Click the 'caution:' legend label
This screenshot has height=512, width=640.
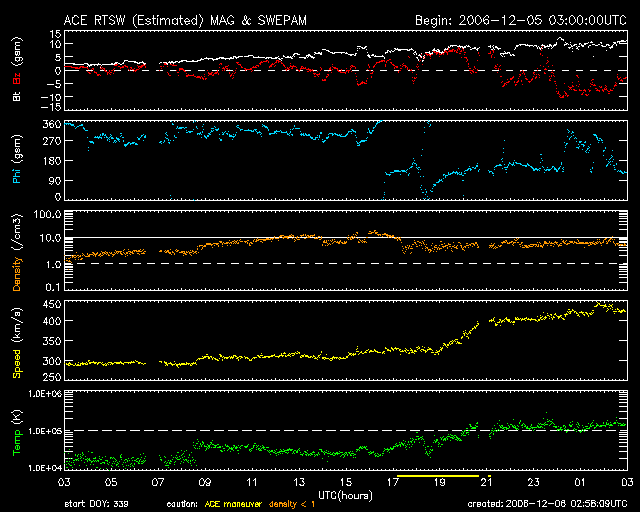pyautogui.click(x=182, y=505)
